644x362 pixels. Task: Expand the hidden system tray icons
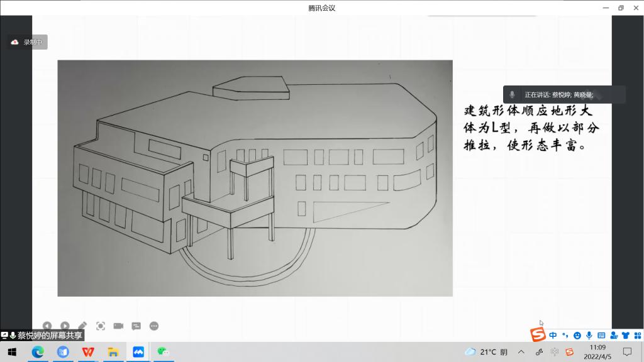[x=521, y=352]
